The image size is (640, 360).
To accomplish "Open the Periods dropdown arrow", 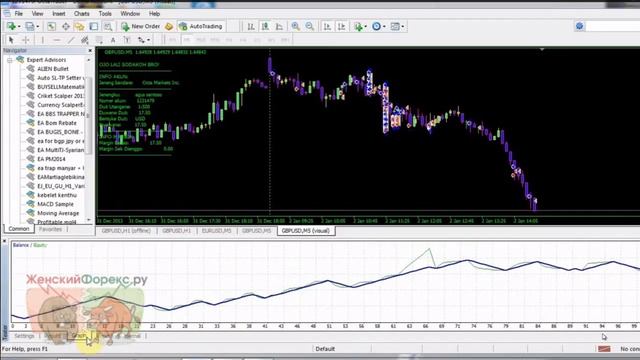I will (x=384, y=27).
